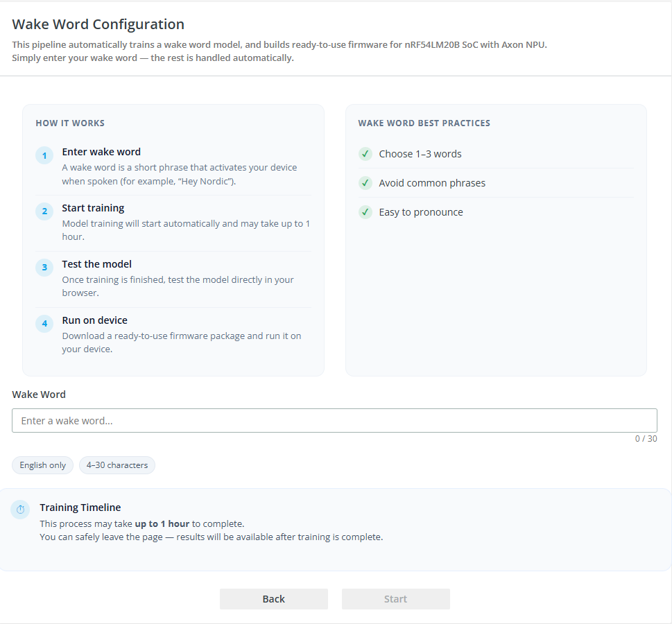Click checkmark beside Easy to pronounce
Image resolution: width=672 pixels, height=624 pixels.
coord(365,212)
